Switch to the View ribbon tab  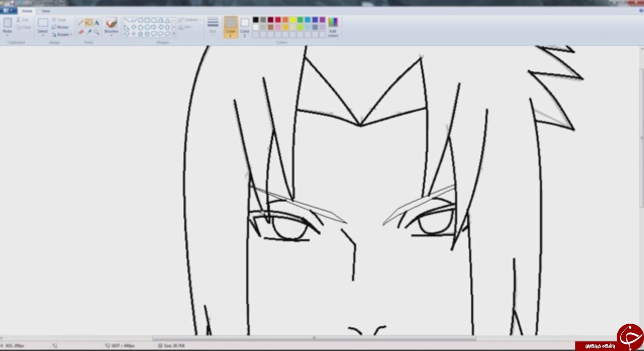pyautogui.click(x=45, y=11)
